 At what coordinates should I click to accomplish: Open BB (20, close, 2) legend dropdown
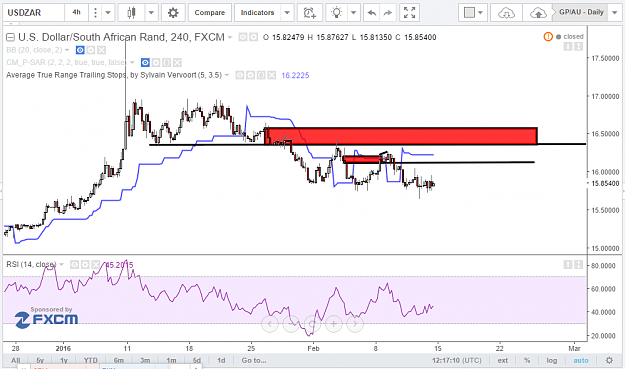point(67,50)
